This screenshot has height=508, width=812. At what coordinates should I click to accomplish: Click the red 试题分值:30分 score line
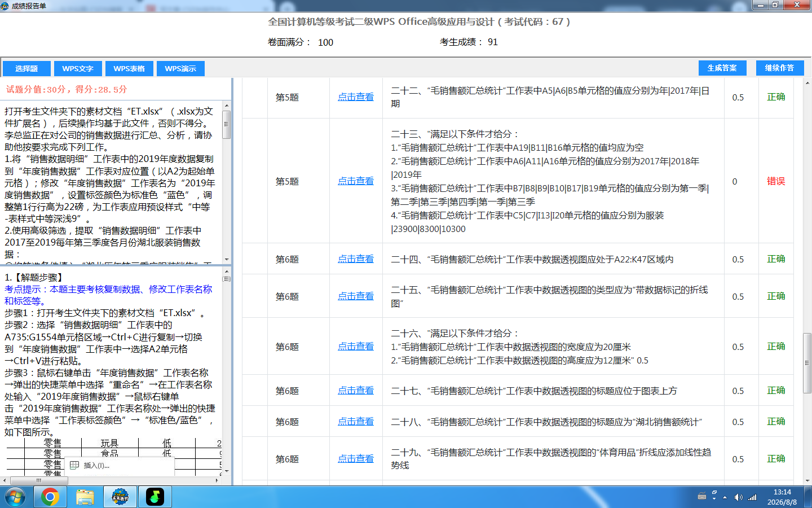coord(67,89)
